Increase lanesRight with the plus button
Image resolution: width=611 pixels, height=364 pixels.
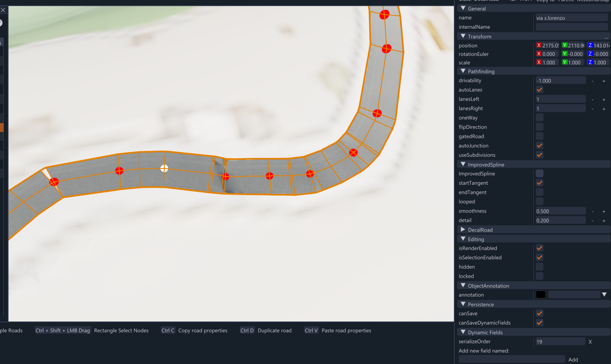tap(604, 109)
